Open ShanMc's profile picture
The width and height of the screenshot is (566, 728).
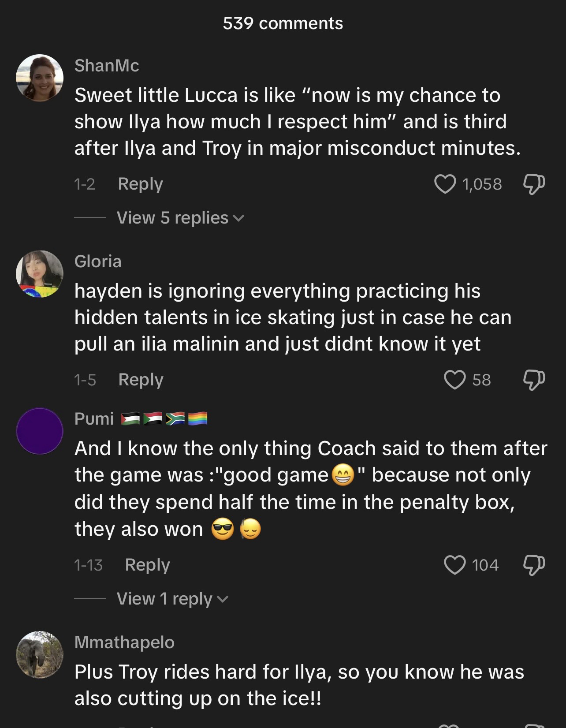click(x=40, y=78)
